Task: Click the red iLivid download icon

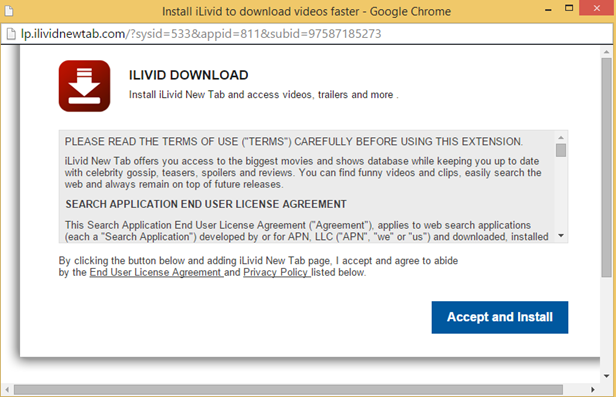Action: 84,86
